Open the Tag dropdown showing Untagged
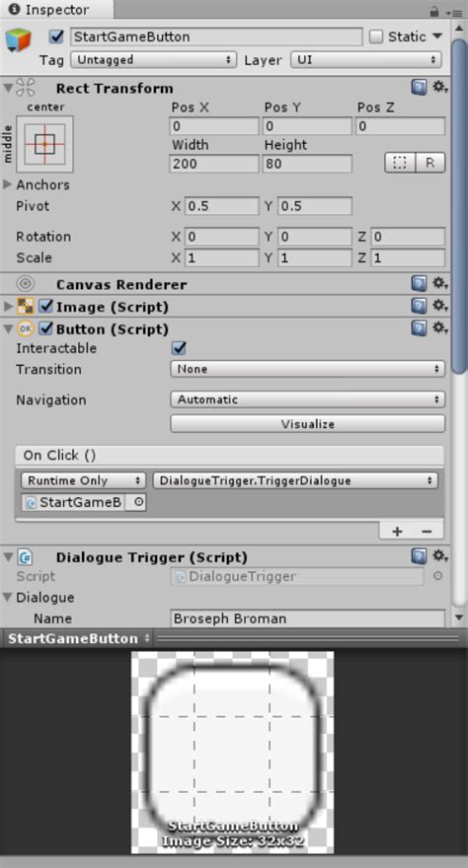 tap(153, 60)
